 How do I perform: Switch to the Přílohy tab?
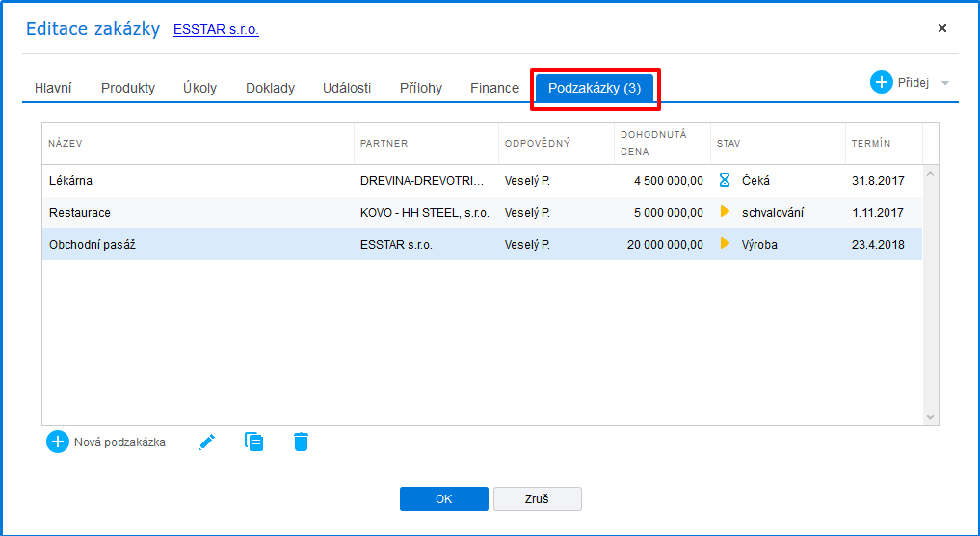[x=421, y=88]
